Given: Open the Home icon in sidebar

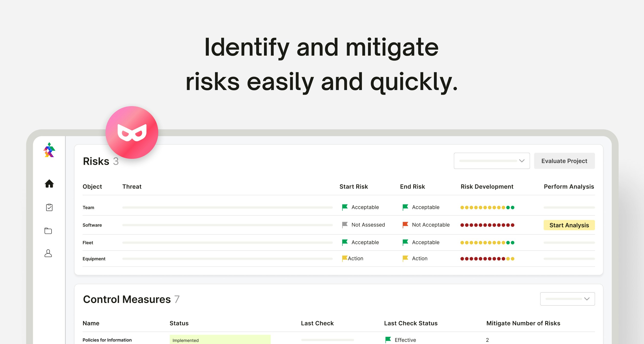Looking at the screenshot, I should point(49,184).
